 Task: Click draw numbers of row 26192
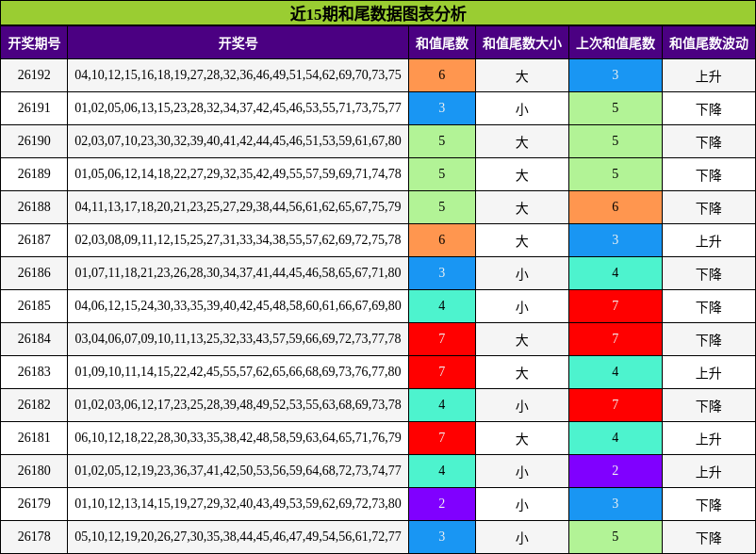[238, 74]
